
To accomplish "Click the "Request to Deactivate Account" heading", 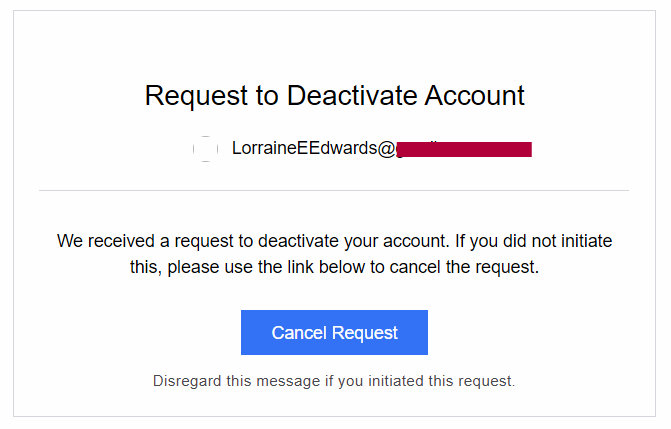I will [x=334, y=96].
